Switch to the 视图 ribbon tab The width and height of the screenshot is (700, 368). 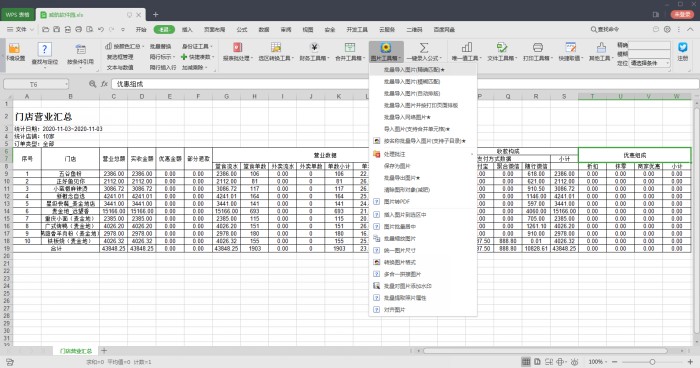click(x=308, y=29)
